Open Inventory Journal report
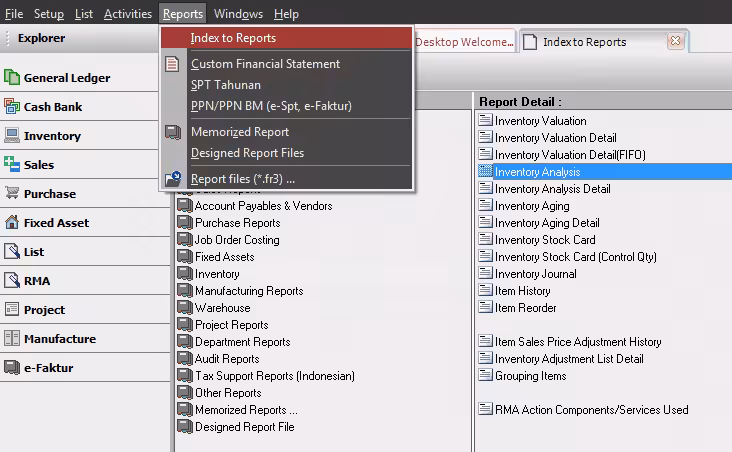The image size is (732, 452). (535, 274)
